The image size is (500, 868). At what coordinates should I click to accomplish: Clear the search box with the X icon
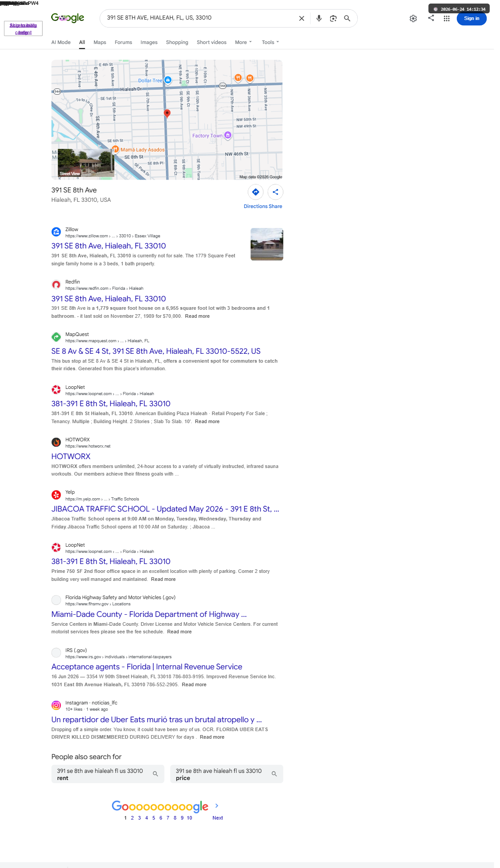[302, 18]
